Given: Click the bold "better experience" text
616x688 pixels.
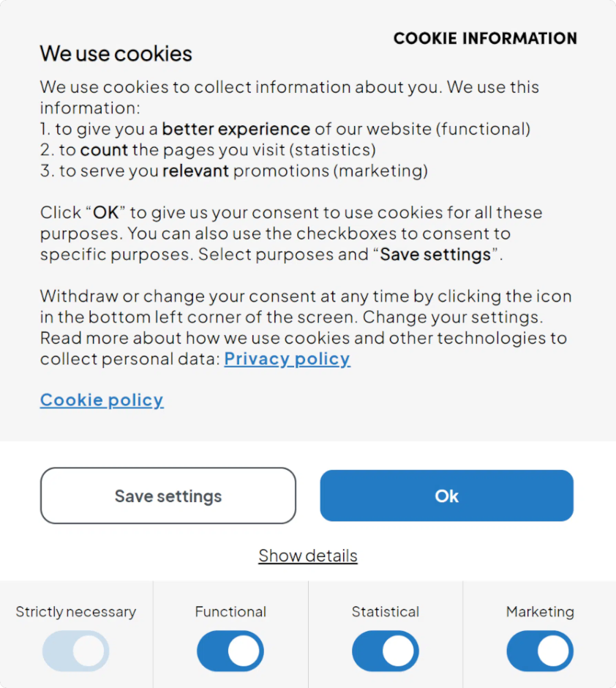Looking at the screenshot, I should pyautogui.click(x=236, y=129).
